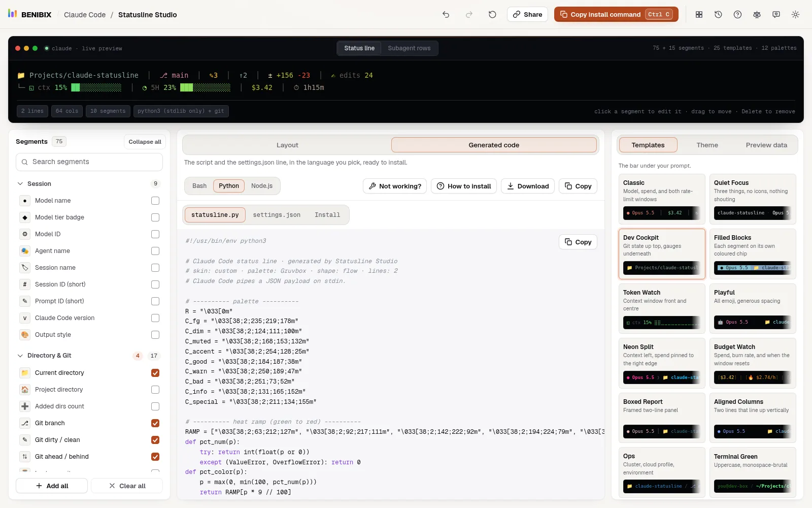812x508 pixels.
Task: Enable the Model name checkbox
Action: (x=155, y=201)
